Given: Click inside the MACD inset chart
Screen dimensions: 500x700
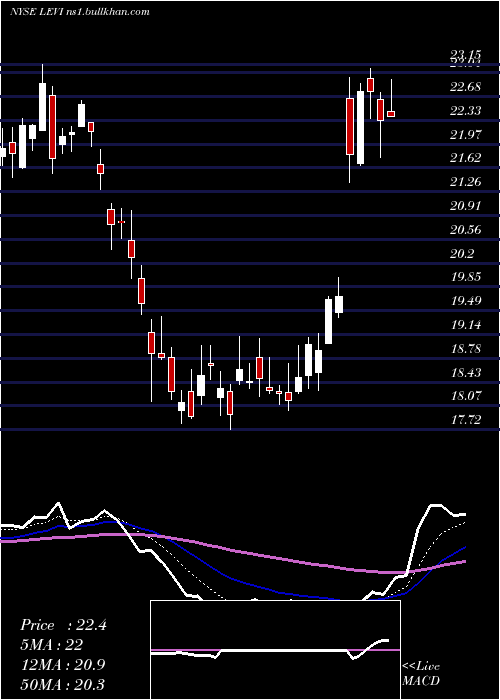Looking at the screenshot, I should coord(275,650).
